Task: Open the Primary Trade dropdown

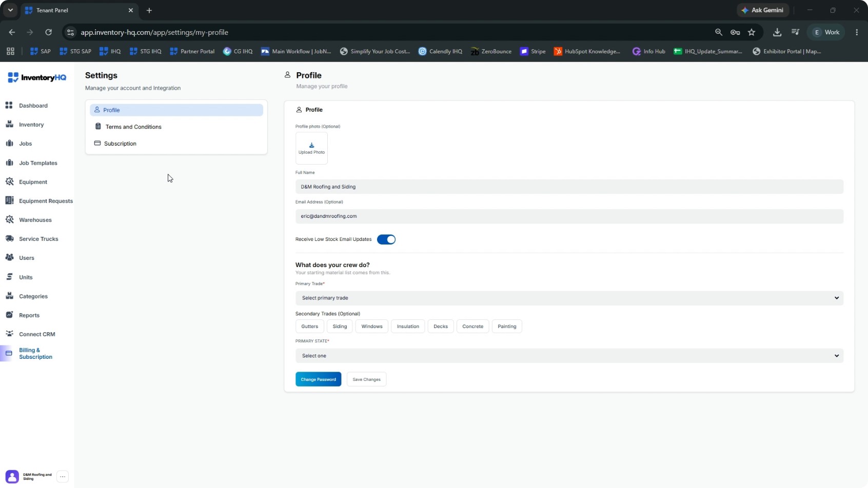Action: [x=569, y=298]
